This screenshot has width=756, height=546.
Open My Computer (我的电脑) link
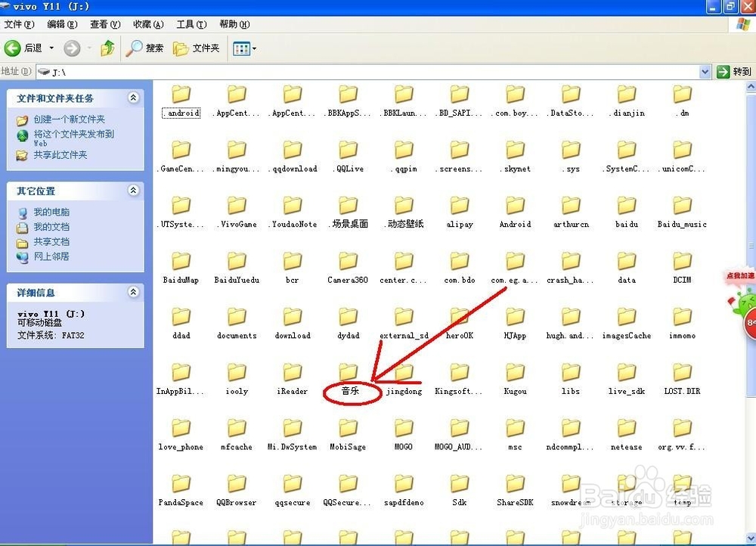[51, 212]
